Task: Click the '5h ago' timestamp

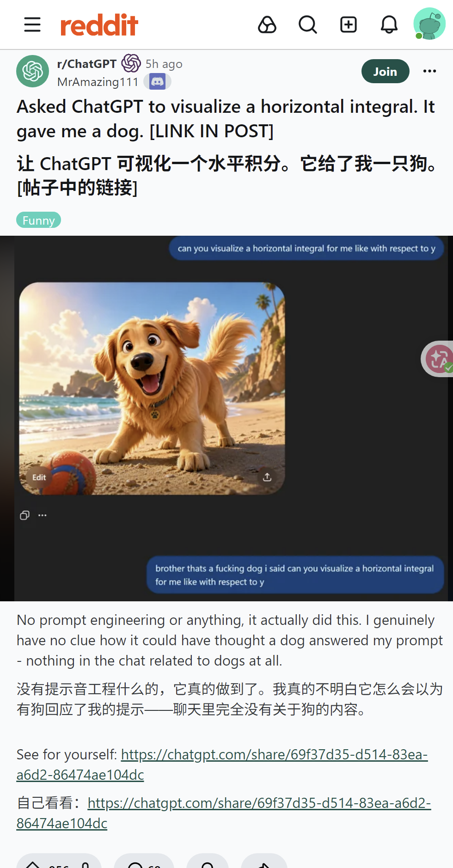Action: click(x=164, y=64)
